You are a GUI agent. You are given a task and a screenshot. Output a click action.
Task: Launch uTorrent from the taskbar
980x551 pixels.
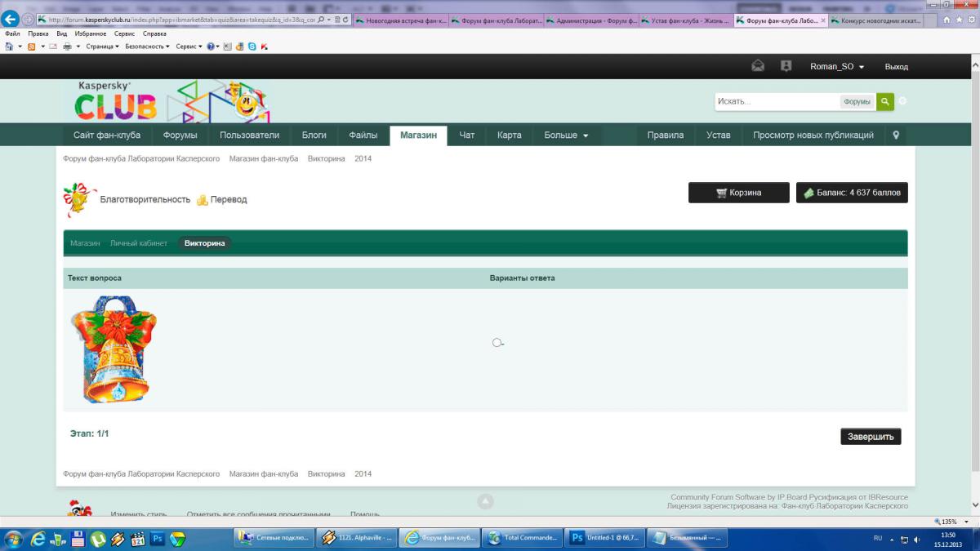click(97, 539)
